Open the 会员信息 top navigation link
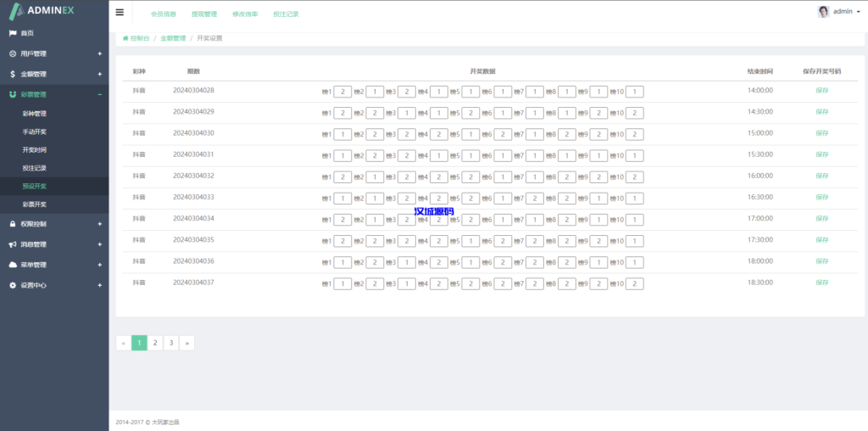 click(164, 14)
